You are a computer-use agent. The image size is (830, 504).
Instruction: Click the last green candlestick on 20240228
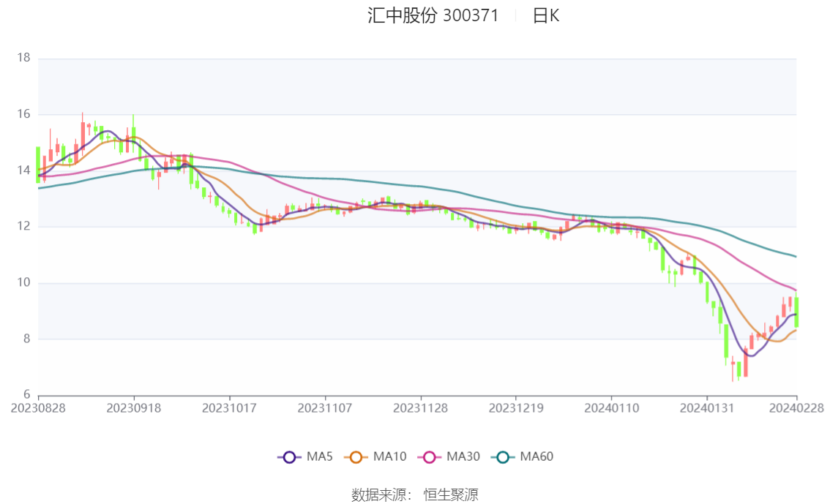click(796, 312)
